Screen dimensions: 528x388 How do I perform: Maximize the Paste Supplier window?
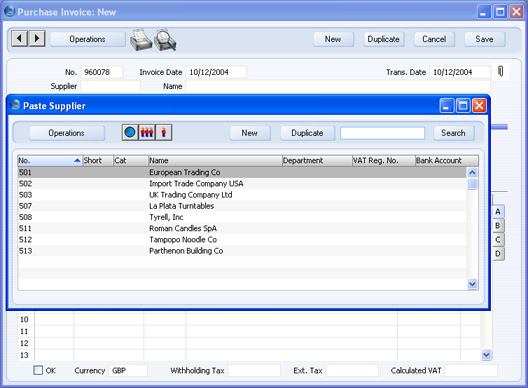[x=463, y=106]
